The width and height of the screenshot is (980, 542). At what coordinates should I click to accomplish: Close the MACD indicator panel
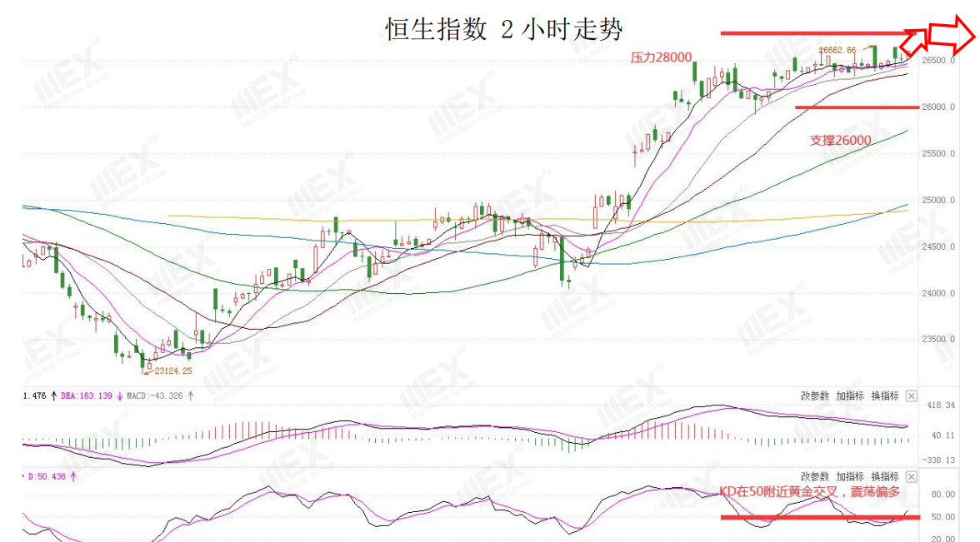tap(912, 396)
